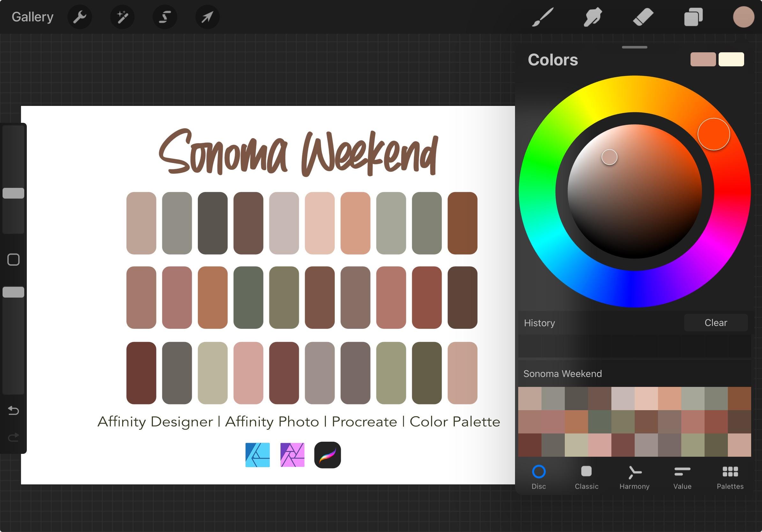Viewport: 762px width, 532px height.
Task: Select the Transform arrow tool
Action: [x=207, y=17]
